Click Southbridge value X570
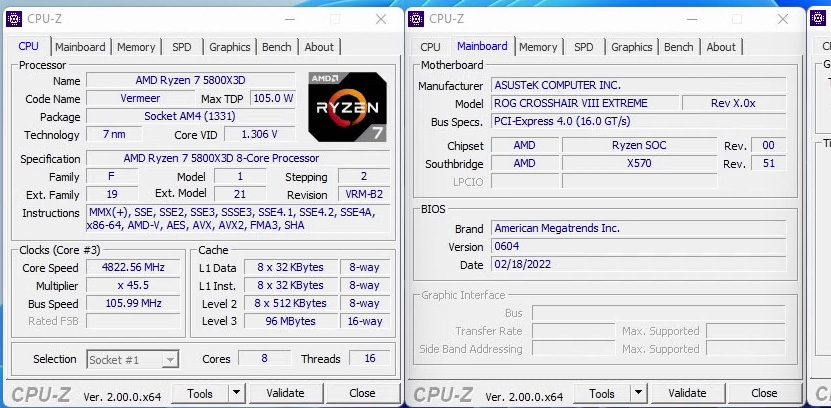The width and height of the screenshot is (831, 408). pyautogui.click(x=639, y=163)
